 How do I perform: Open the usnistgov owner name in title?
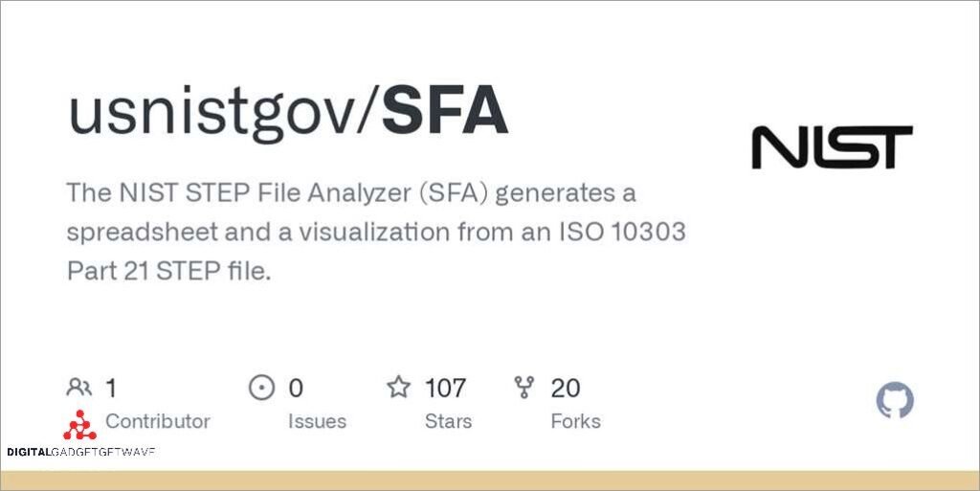click(x=218, y=114)
